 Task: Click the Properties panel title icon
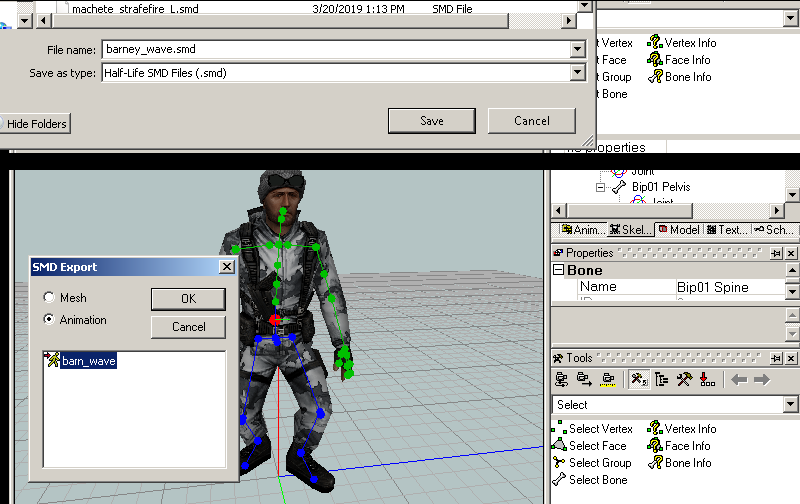tap(558, 253)
